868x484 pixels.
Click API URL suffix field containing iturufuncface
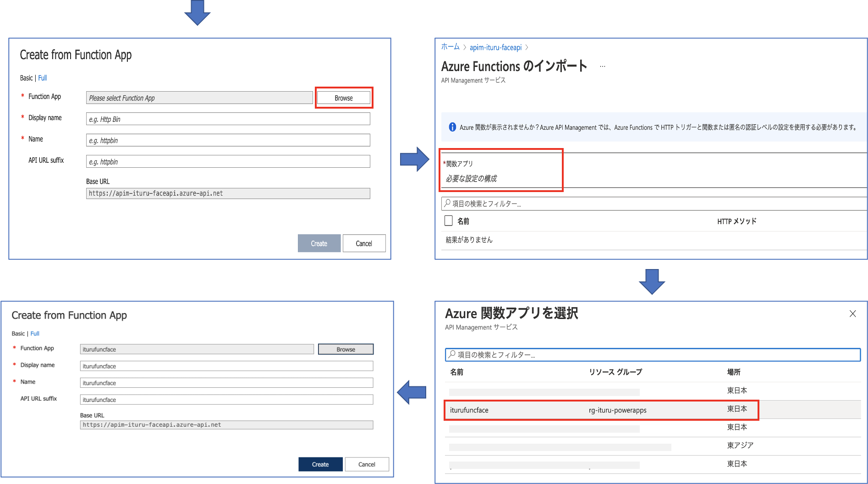pos(226,400)
